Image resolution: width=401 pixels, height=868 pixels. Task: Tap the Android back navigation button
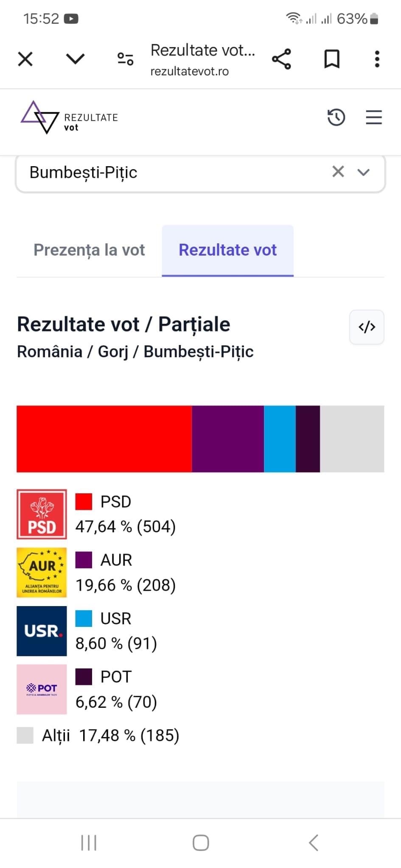[x=314, y=843]
